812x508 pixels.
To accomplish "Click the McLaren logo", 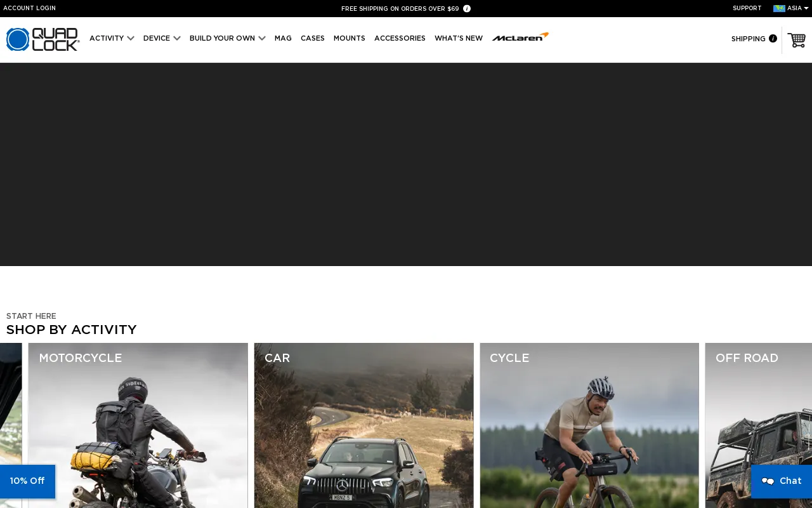I will [520, 36].
